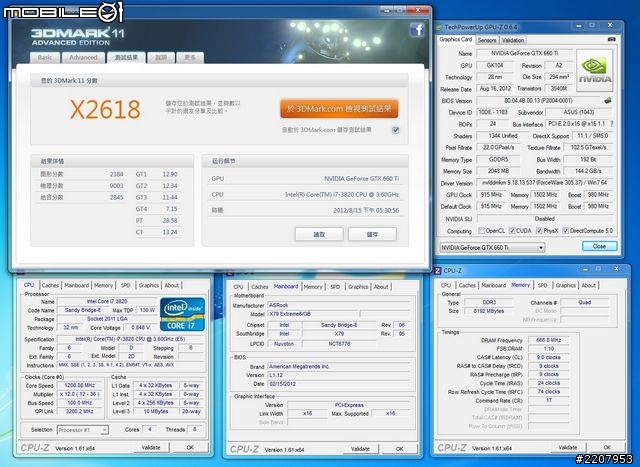This screenshot has width=640, height=467.
Task: Click the Quad channels value in CPU-Z
Action: tap(584, 302)
